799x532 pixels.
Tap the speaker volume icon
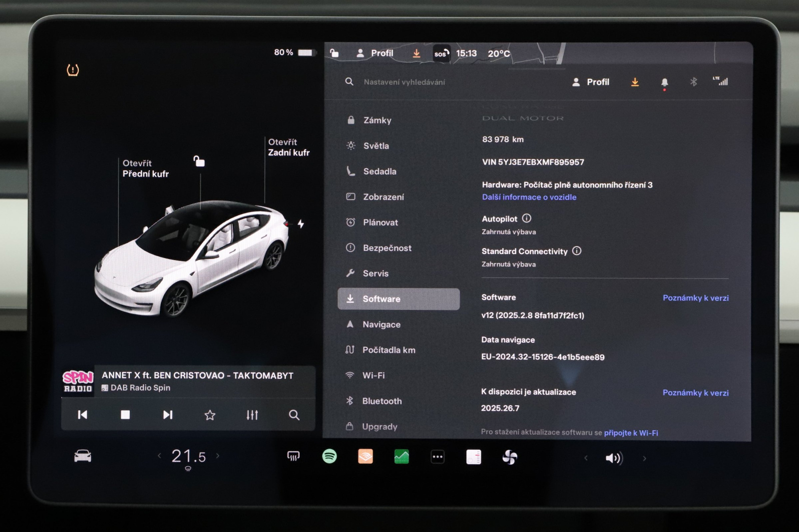pos(614,458)
